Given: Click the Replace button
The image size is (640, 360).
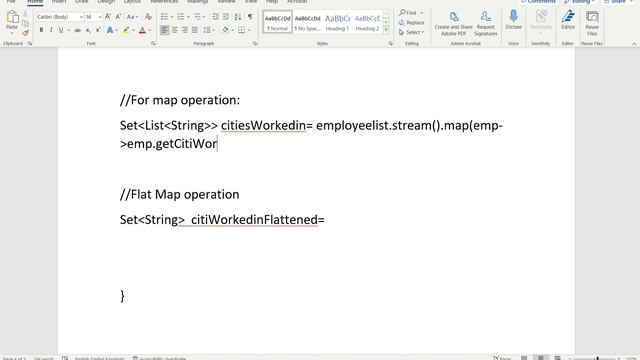Looking at the screenshot, I should pos(411,22).
